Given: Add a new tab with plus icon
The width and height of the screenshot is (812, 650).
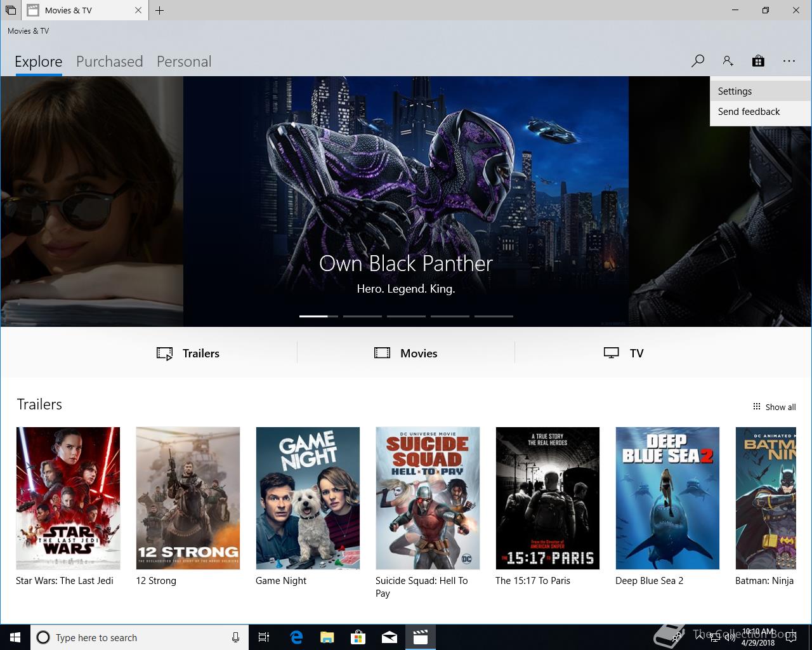Looking at the screenshot, I should (160, 10).
